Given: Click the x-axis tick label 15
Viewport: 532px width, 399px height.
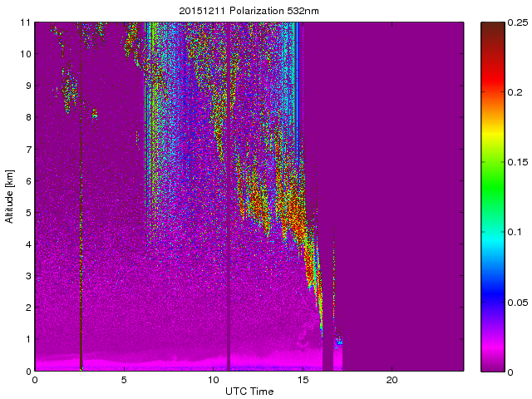Looking at the screenshot, I should point(303,380).
